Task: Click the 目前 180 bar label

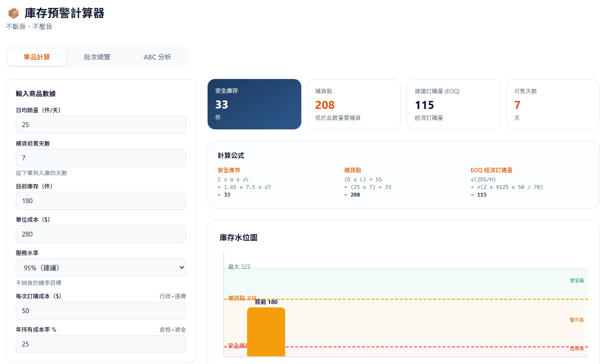Action: click(266, 302)
